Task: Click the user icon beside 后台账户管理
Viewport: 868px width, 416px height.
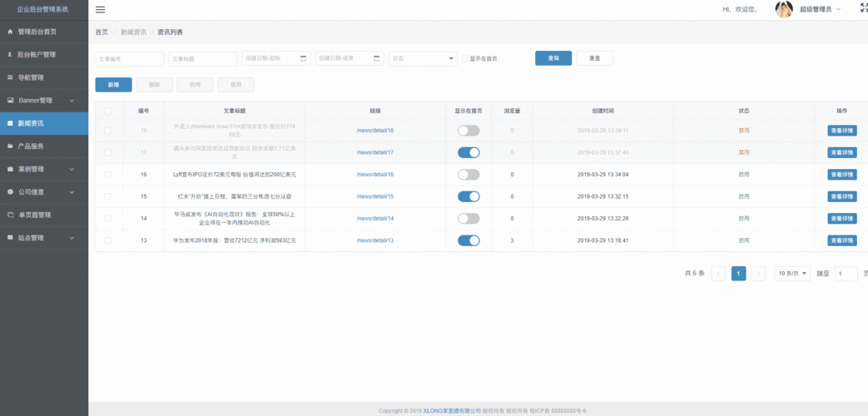Action: (10, 55)
